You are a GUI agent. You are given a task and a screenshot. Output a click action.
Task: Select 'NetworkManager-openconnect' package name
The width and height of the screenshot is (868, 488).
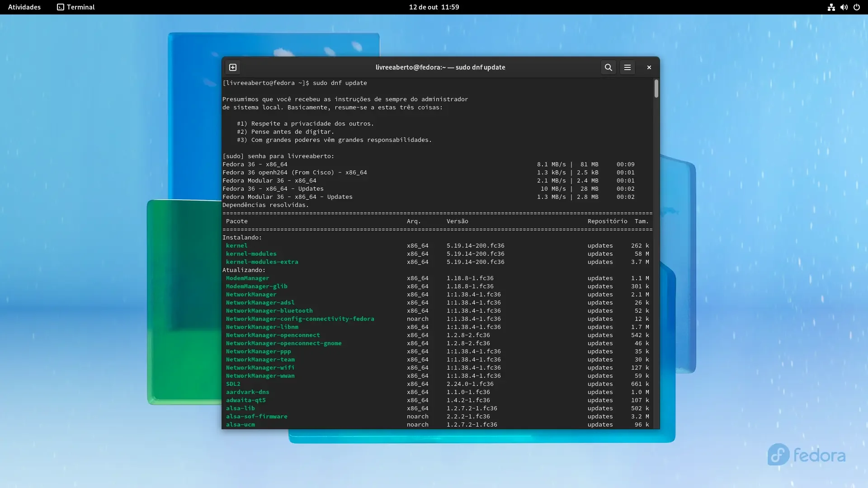pos(273,335)
